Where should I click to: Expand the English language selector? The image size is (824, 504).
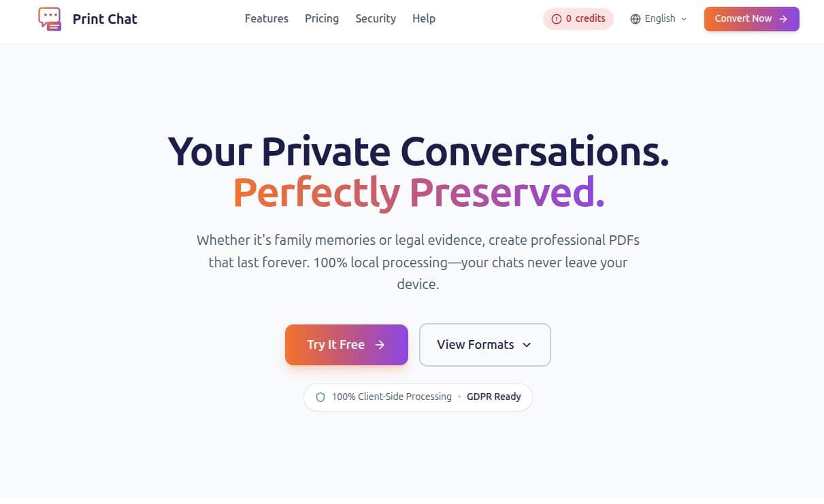click(x=659, y=18)
